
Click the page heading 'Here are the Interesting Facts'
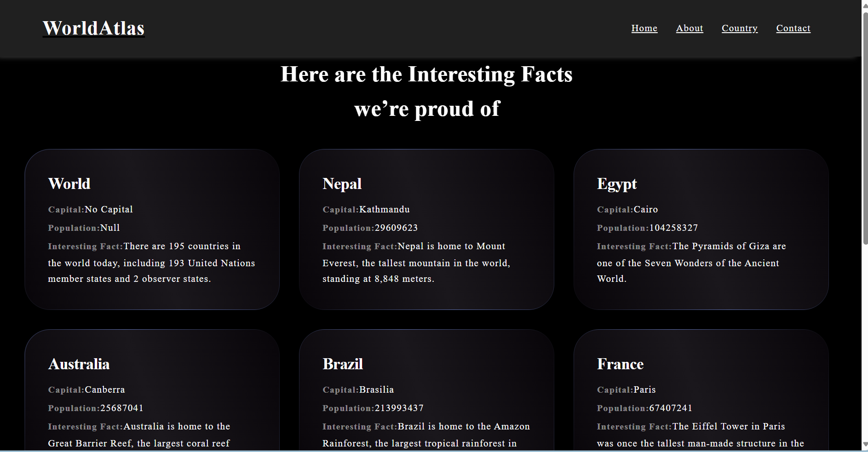pyautogui.click(x=426, y=74)
